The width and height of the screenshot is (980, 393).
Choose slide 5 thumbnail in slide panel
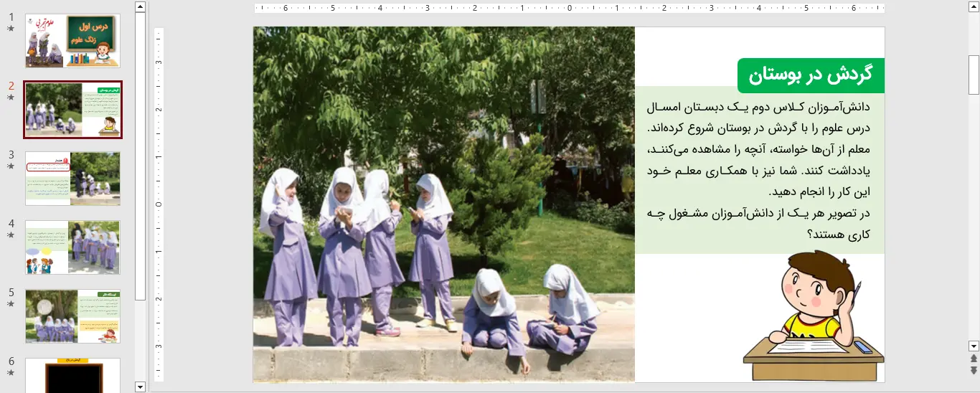click(72, 316)
